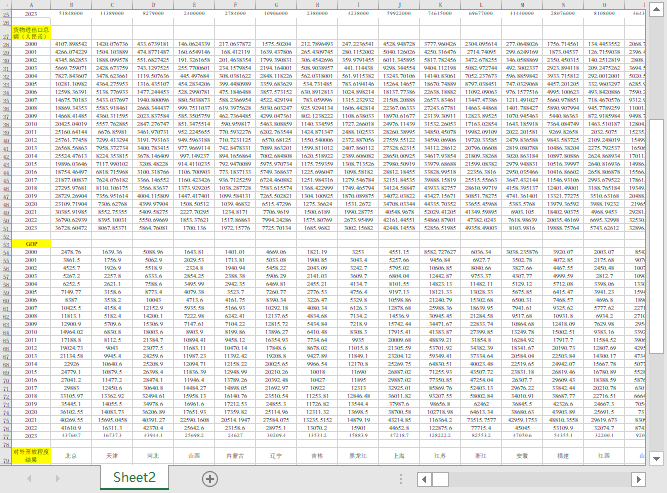
Task: Select cell C54 with value 1639.36
Action: click(112, 252)
